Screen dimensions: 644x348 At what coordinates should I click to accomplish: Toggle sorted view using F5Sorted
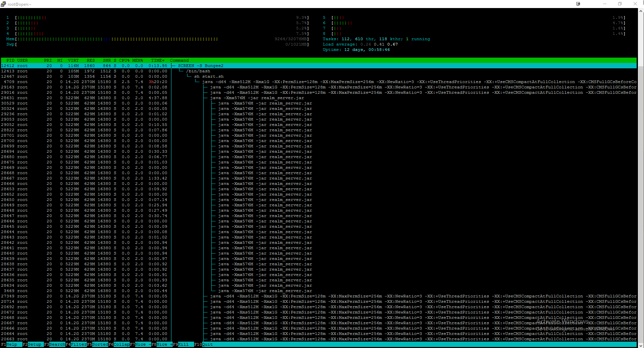pyautogui.click(x=98, y=344)
